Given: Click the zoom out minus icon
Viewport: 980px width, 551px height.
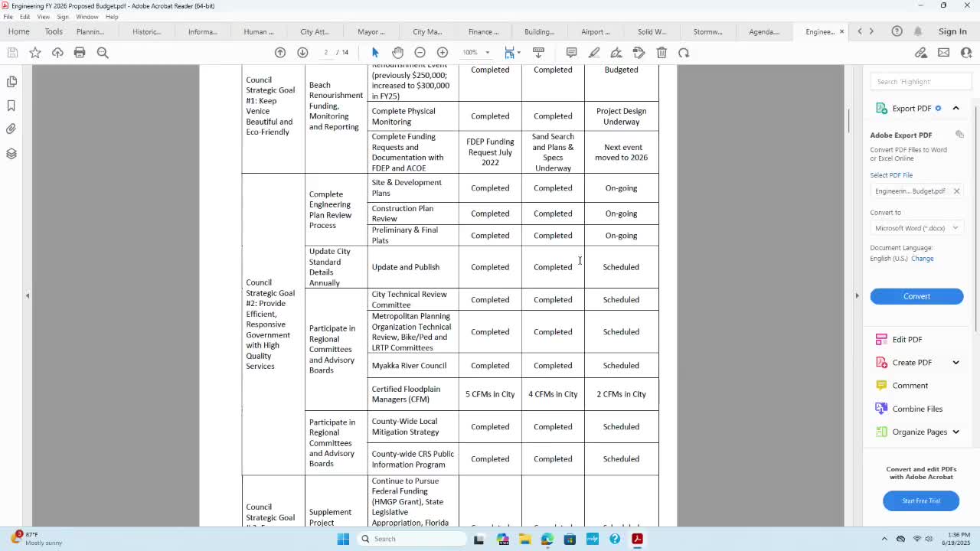Looking at the screenshot, I should [x=420, y=52].
